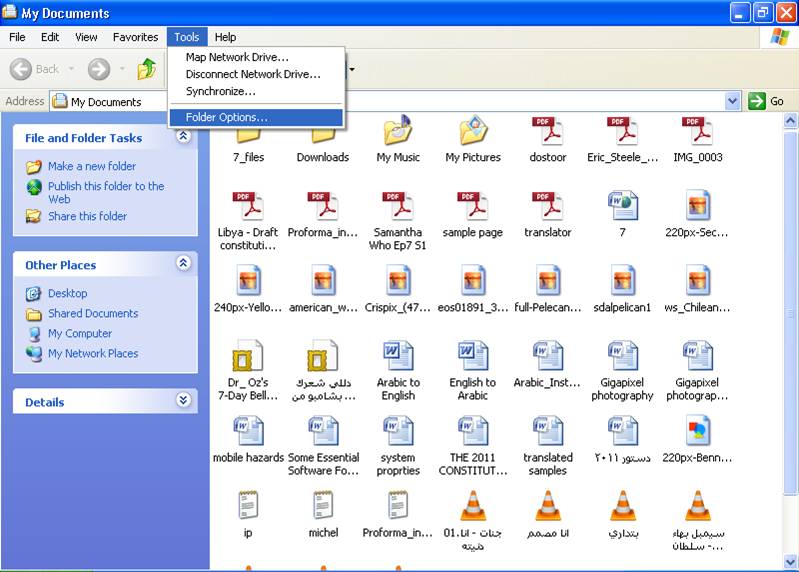This screenshot has height=572, width=799.
Task: Select the dostoor PDF file
Action: (x=548, y=133)
